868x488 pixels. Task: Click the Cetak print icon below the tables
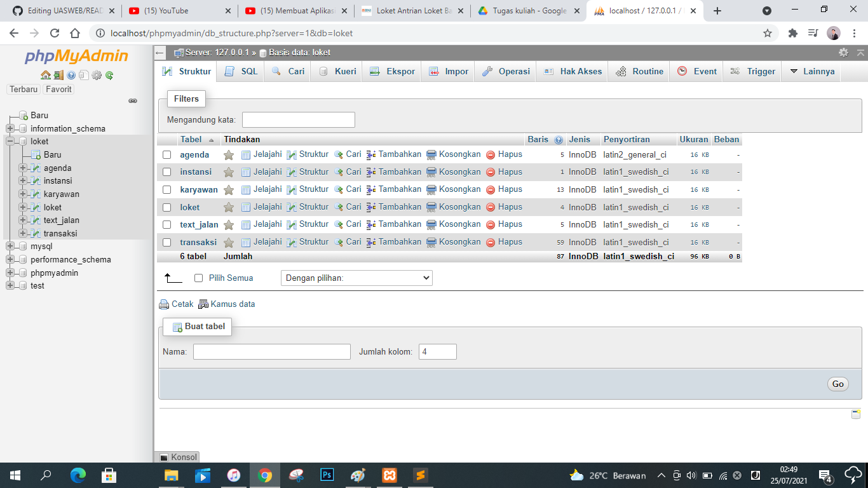tap(164, 304)
